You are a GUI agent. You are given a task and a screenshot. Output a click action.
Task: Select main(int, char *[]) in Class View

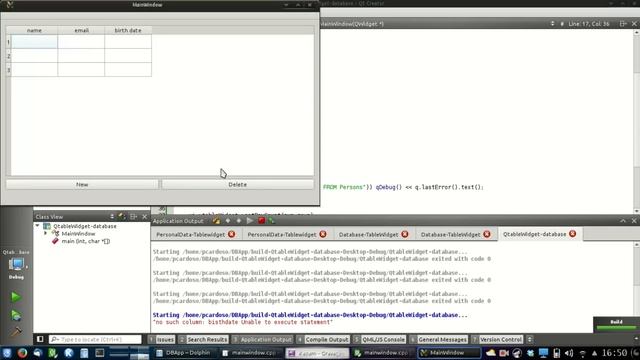click(85, 241)
